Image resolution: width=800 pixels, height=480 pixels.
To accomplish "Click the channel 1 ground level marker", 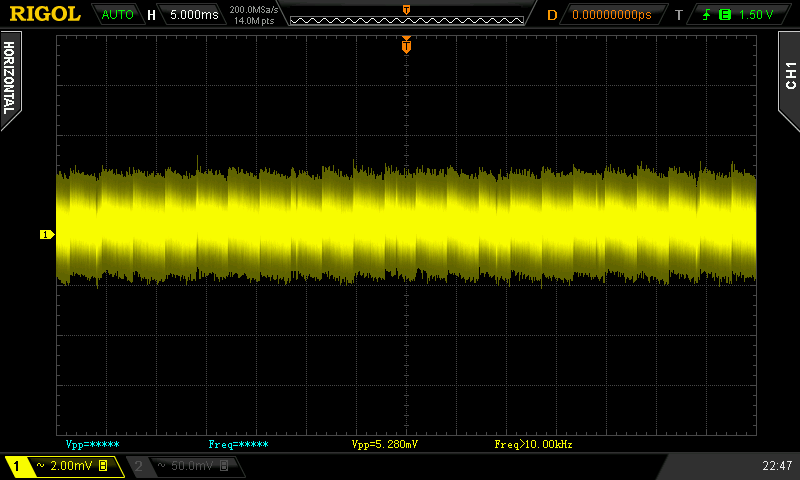I will pyautogui.click(x=46, y=234).
